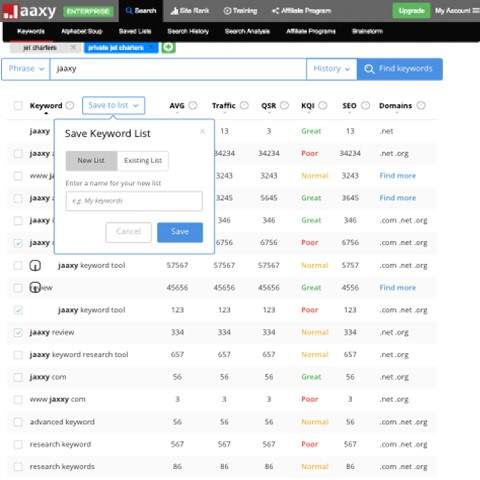Open info icon next to Traffic header
480x480 pixels.
pos(244,105)
